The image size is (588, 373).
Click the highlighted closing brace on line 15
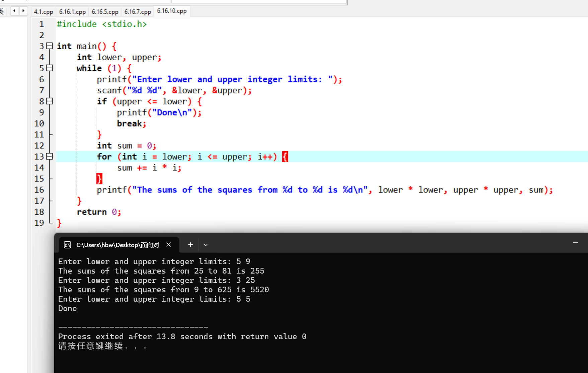pyautogui.click(x=99, y=178)
